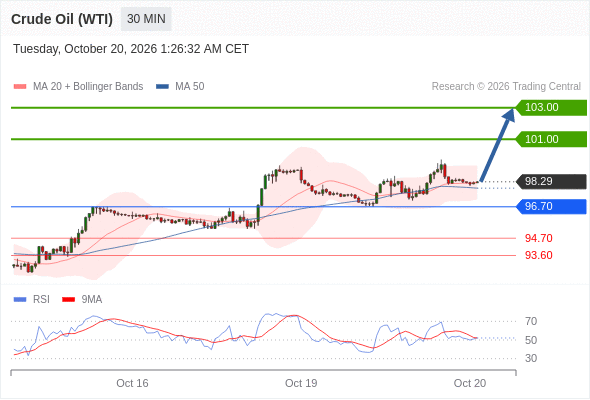Click the 30 MIN timeframe badge
The image size is (590, 400).
tap(146, 19)
